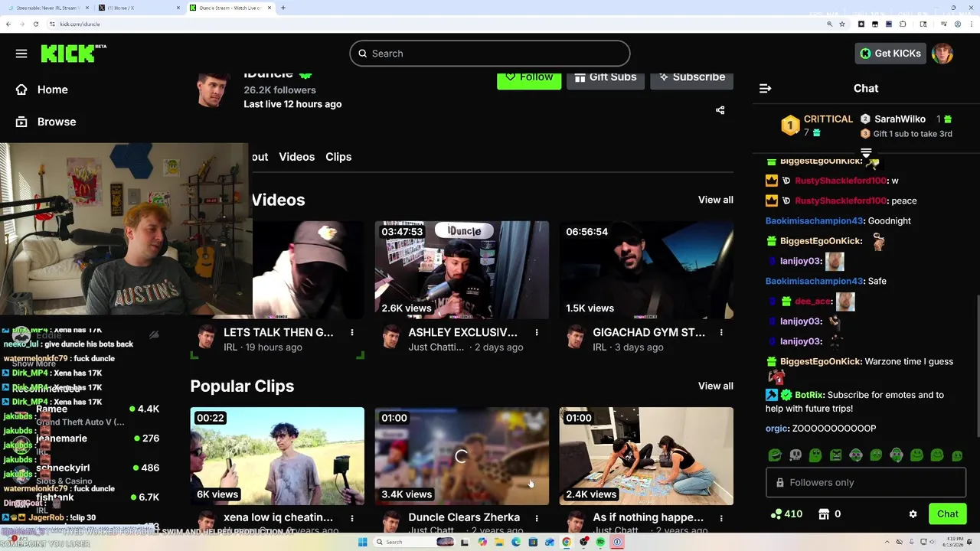This screenshot has width=980, height=551.
Task: Collapse the chat panel arrow icon
Action: coord(765,89)
